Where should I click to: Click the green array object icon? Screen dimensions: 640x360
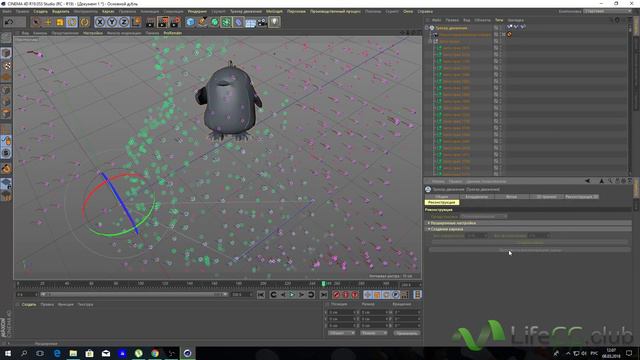[x=226, y=22]
